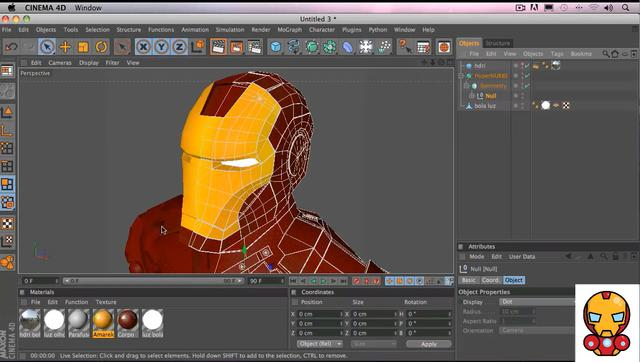Toggle the X axis lock
The height and width of the screenshot is (362, 640).
(143, 47)
